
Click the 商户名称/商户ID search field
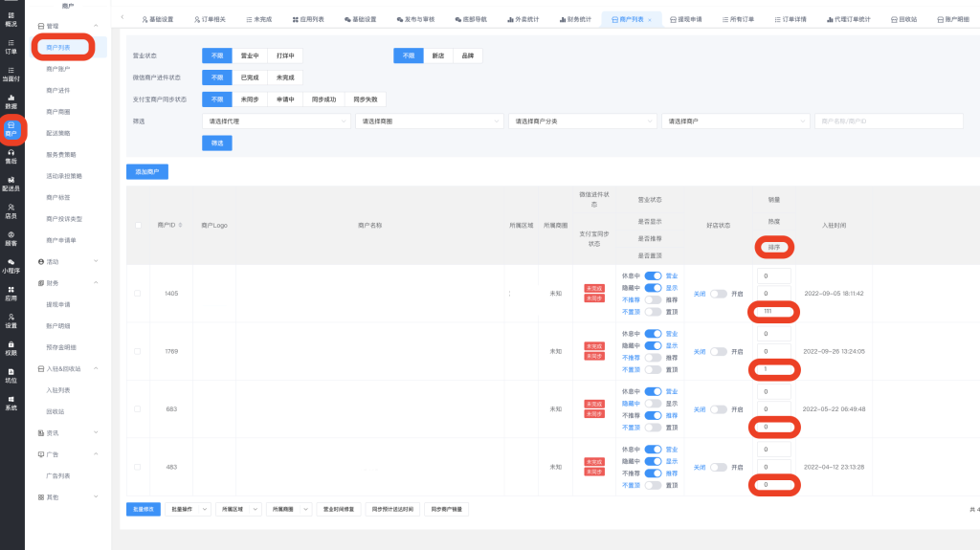click(x=887, y=121)
